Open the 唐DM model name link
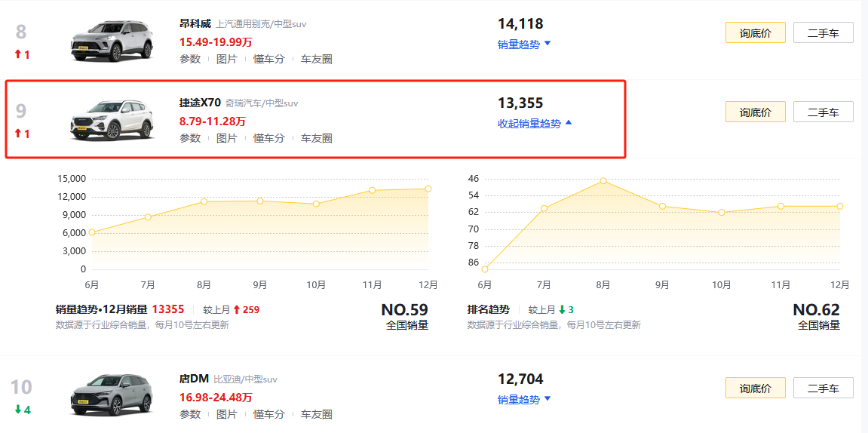This screenshot has width=868, height=433. click(x=195, y=379)
